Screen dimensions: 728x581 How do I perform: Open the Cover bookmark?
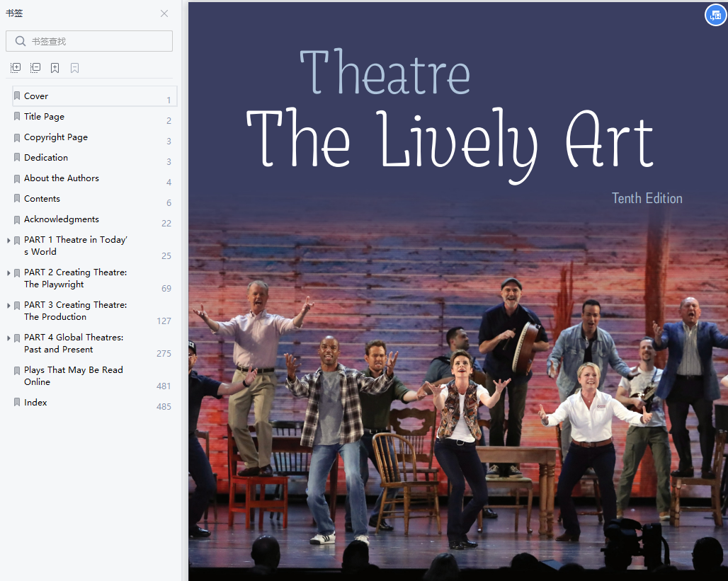(95, 96)
